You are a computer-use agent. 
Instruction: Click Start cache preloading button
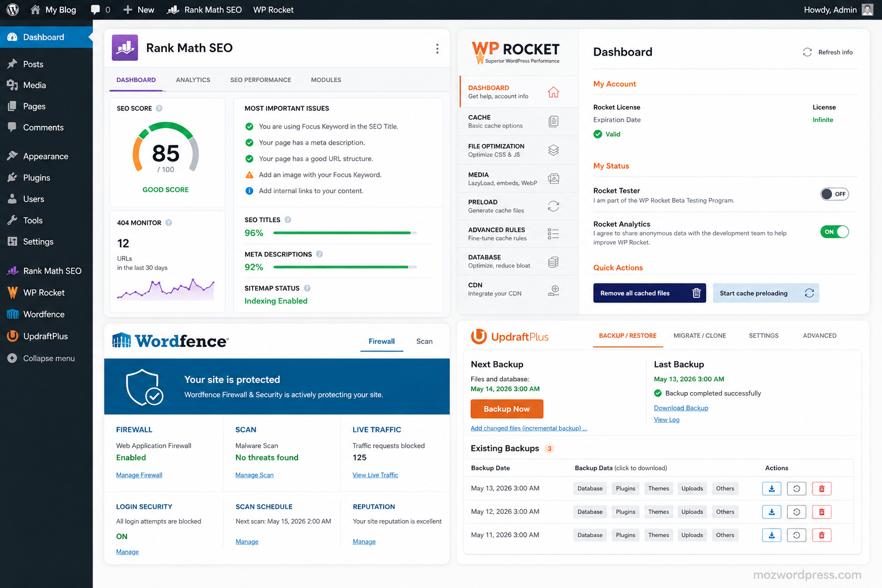pos(766,293)
